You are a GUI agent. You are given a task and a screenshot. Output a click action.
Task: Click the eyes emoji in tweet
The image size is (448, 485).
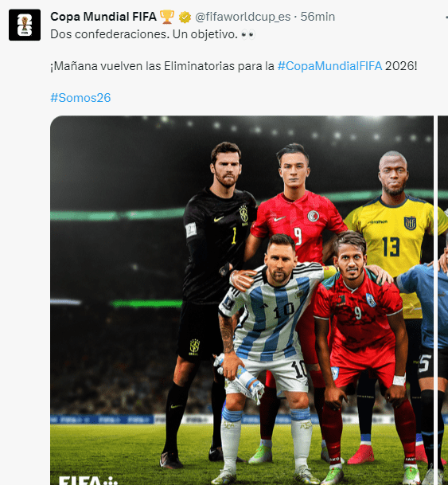click(248, 34)
